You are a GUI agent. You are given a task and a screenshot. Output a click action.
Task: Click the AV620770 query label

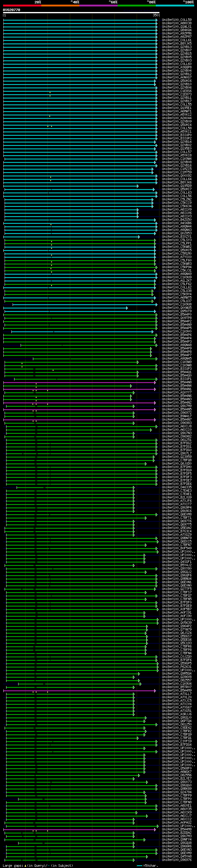pyautogui.click(x=11, y=10)
